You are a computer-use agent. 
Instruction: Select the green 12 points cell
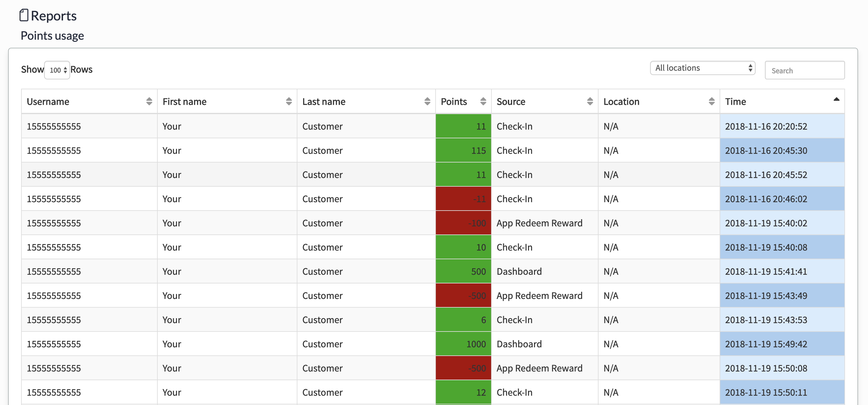click(x=463, y=392)
